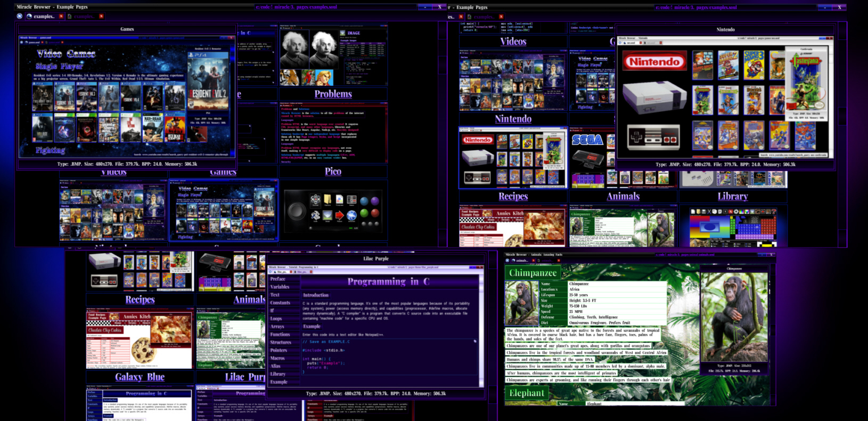The width and height of the screenshot is (868, 421).
Task: Open the Problems page thumbnail with red text
Action: click(x=333, y=133)
